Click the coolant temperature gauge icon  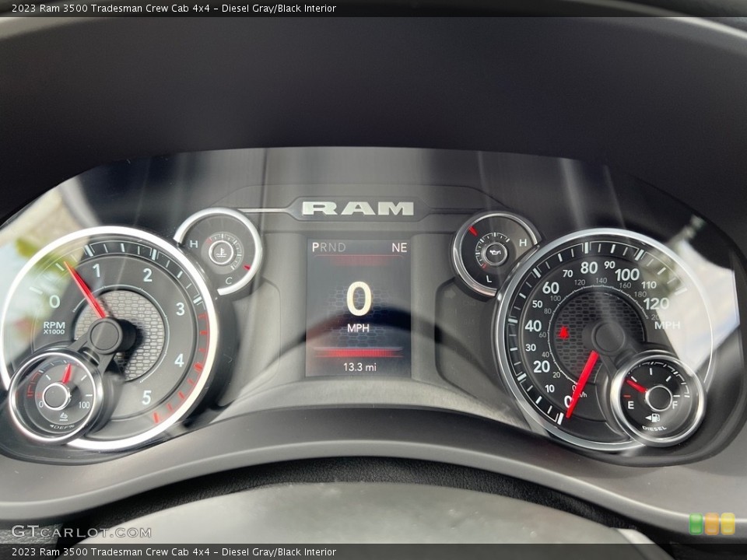point(220,253)
